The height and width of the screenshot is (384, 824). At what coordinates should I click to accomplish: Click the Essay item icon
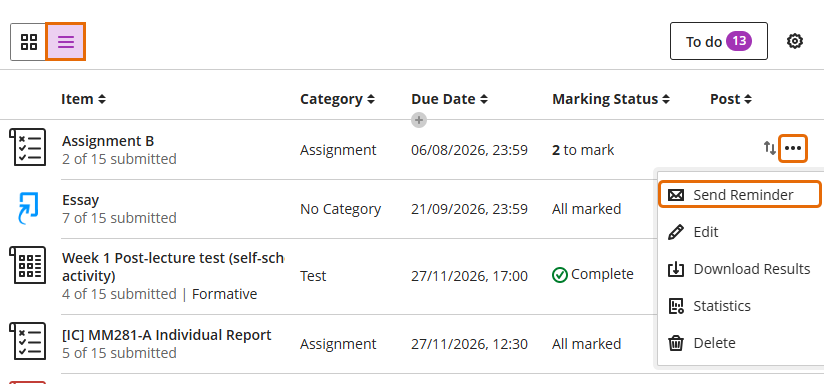point(28,208)
